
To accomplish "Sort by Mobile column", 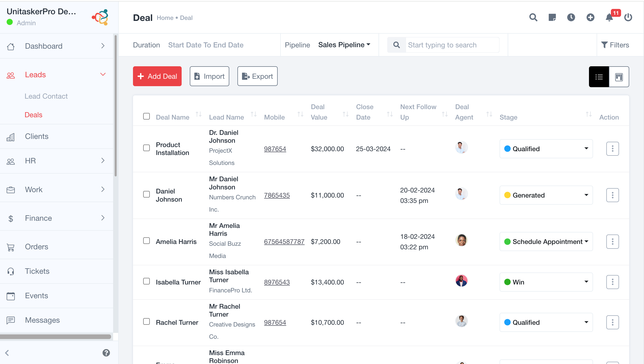I will coord(301,114).
